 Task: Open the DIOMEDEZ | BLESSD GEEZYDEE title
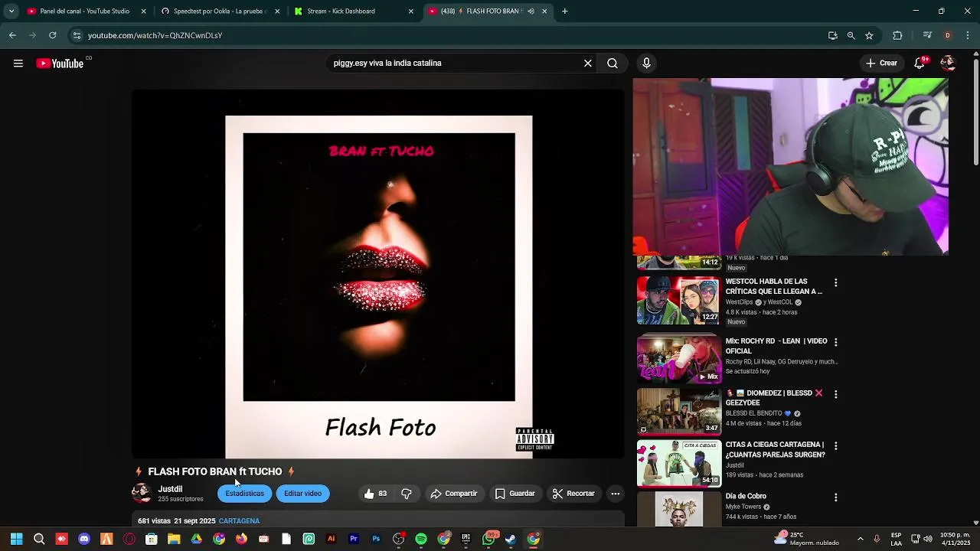pyautogui.click(x=774, y=398)
